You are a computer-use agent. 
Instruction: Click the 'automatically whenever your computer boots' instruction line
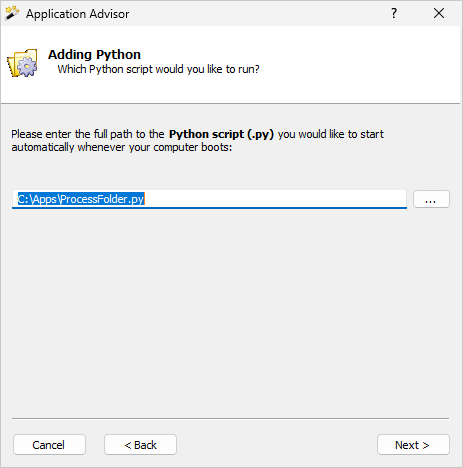click(122, 147)
